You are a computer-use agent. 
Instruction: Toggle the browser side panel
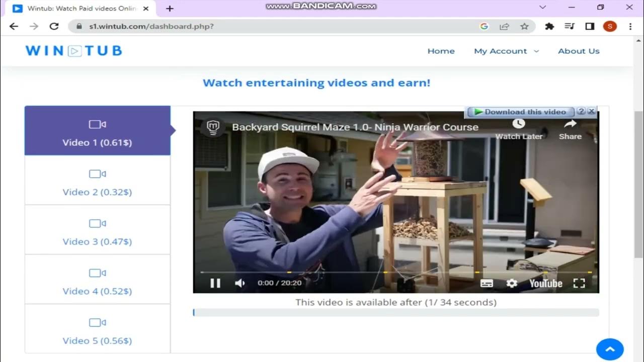(x=590, y=26)
